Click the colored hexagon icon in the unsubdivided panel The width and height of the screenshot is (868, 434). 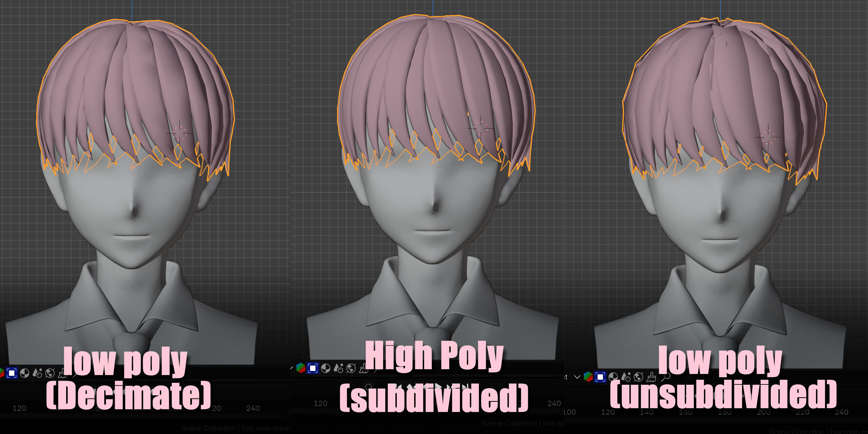point(588,376)
